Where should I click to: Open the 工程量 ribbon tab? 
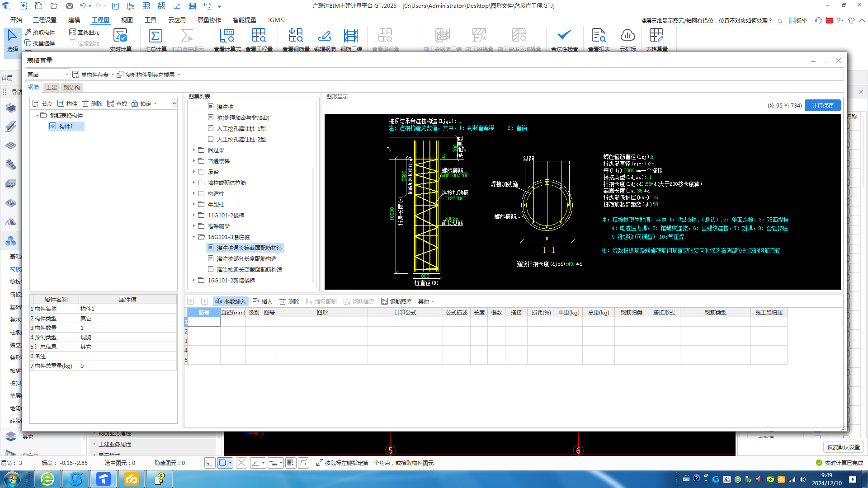(x=100, y=20)
